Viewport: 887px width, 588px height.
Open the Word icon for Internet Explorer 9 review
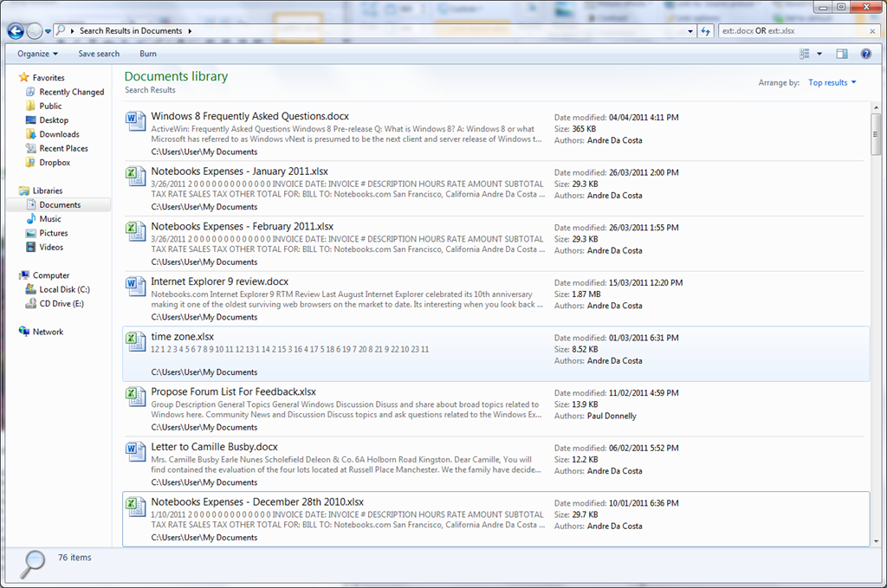tap(136, 287)
